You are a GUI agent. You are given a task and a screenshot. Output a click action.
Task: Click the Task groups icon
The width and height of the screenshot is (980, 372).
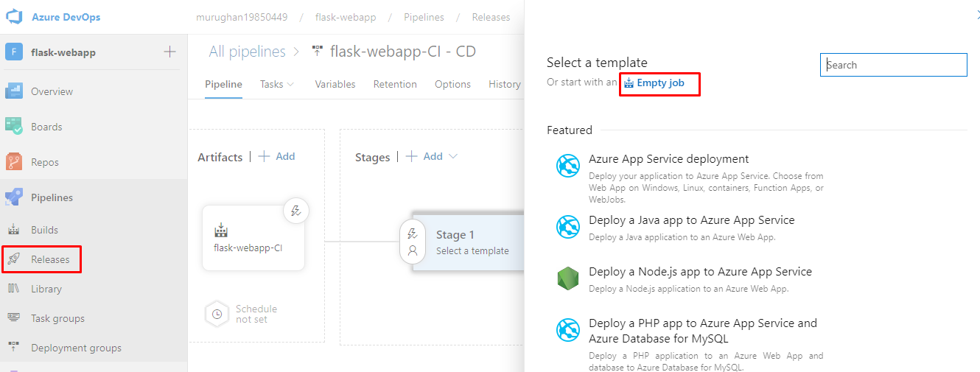coord(14,318)
